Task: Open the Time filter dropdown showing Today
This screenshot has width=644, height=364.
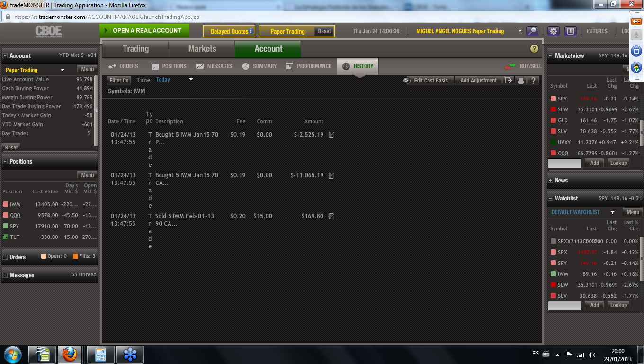Action: [174, 80]
